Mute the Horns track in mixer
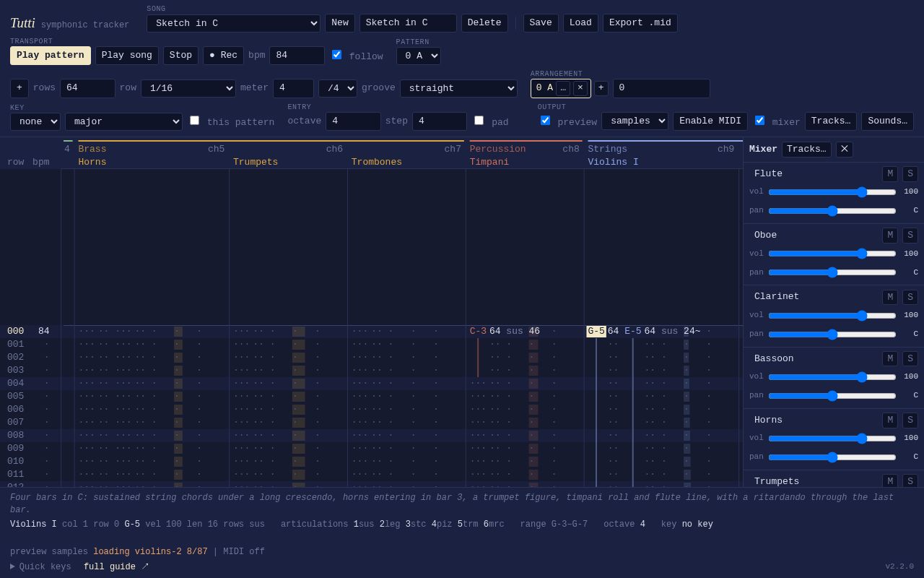Viewport: 924px width, 578px height. [x=890, y=420]
